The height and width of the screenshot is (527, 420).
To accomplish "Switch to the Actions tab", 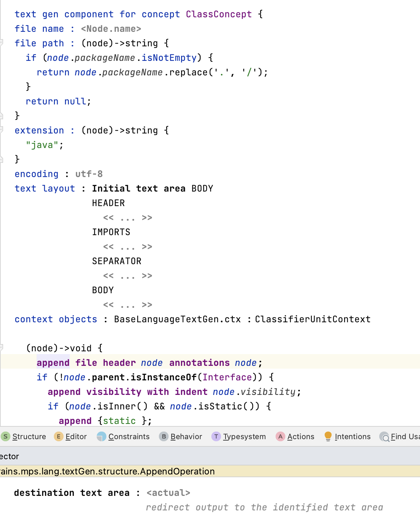I will (x=295, y=436).
